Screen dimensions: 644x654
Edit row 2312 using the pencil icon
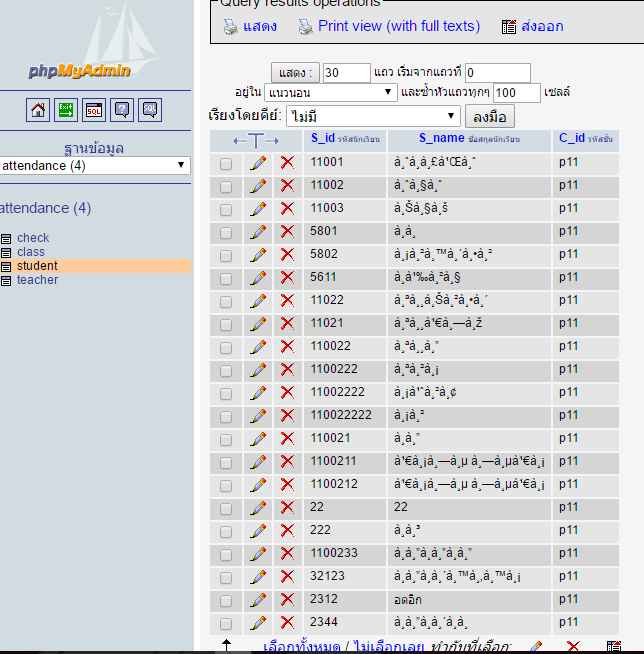tap(258, 599)
